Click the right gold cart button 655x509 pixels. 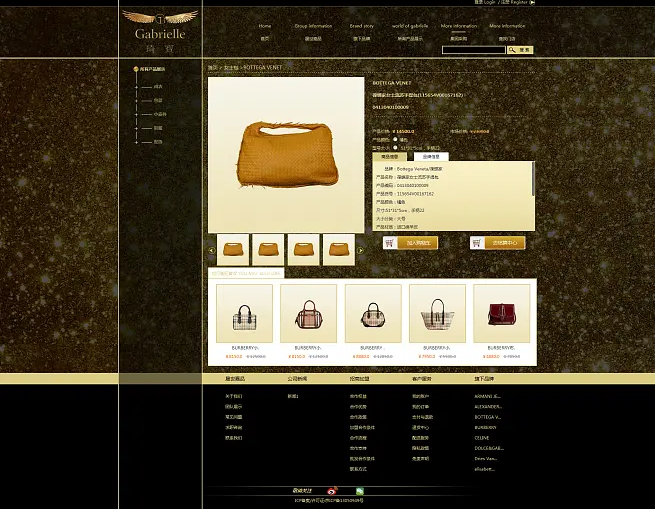point(498,243)
